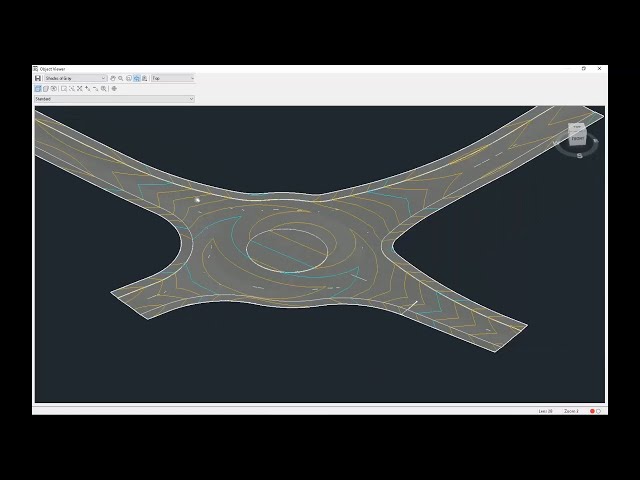640x480 pixels.
Task: Click the Lens value in the status bar
Action: pyautogui.click(x=545, y=411)
